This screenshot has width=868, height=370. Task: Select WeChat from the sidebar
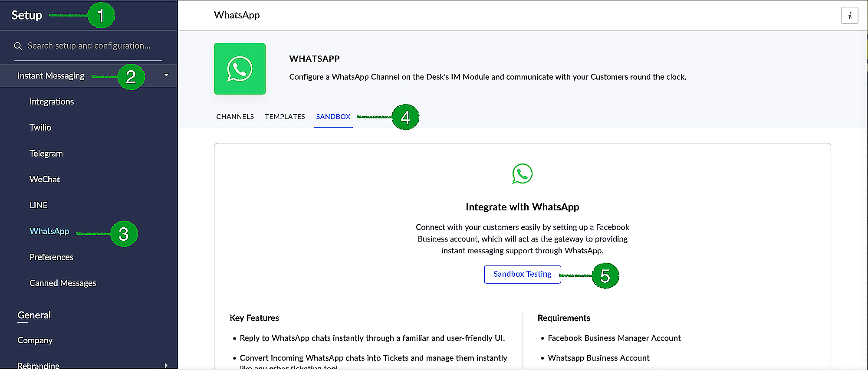(45, 179)
